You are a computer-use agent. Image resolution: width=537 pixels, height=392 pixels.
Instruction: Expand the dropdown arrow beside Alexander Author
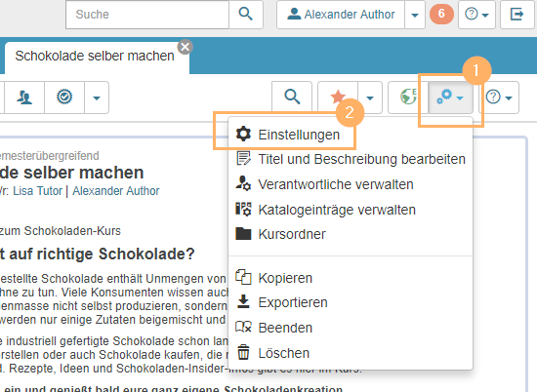pyautogui.click(x=415, y=15)
